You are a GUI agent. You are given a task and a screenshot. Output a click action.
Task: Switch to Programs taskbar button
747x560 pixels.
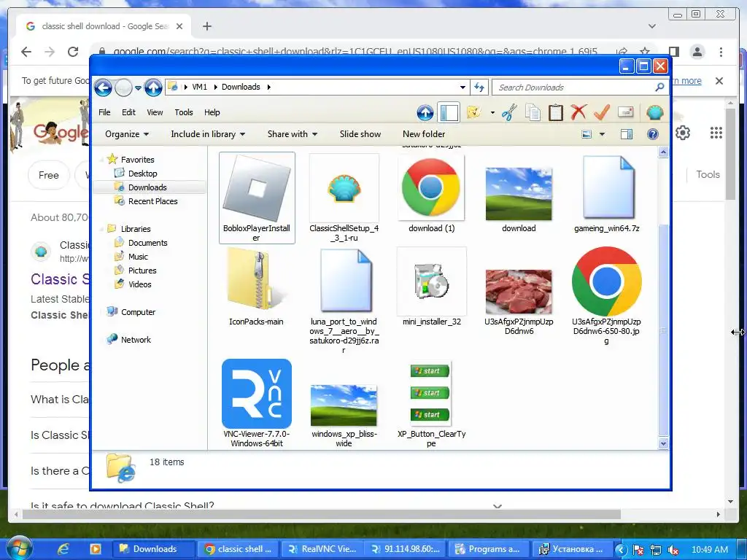pos(487,549)
